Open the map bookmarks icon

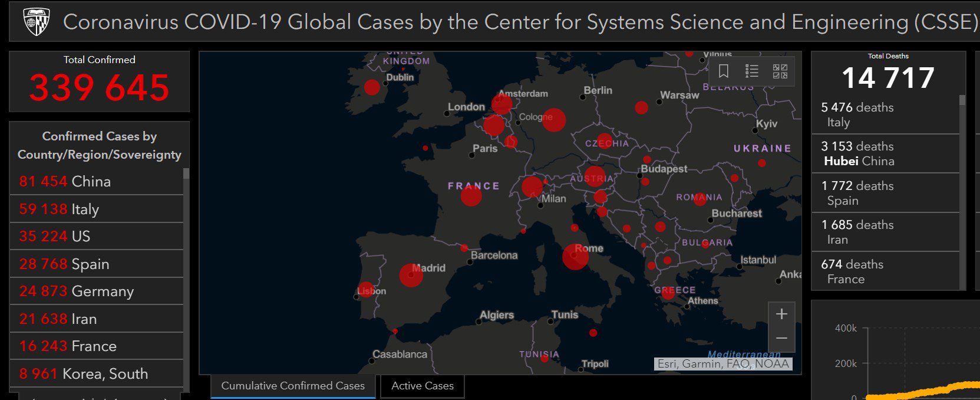[724, 71]
